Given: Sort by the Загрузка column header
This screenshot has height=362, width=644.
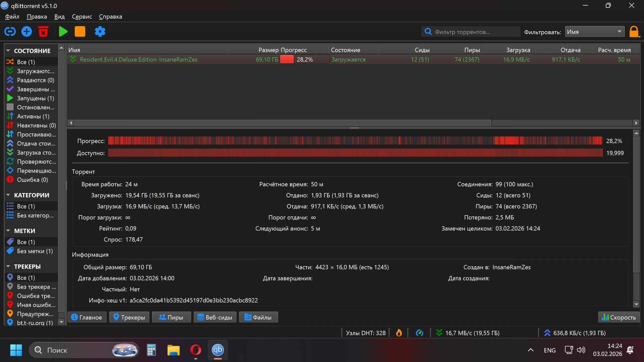Looking at the screenshot, I should point(518,50).
